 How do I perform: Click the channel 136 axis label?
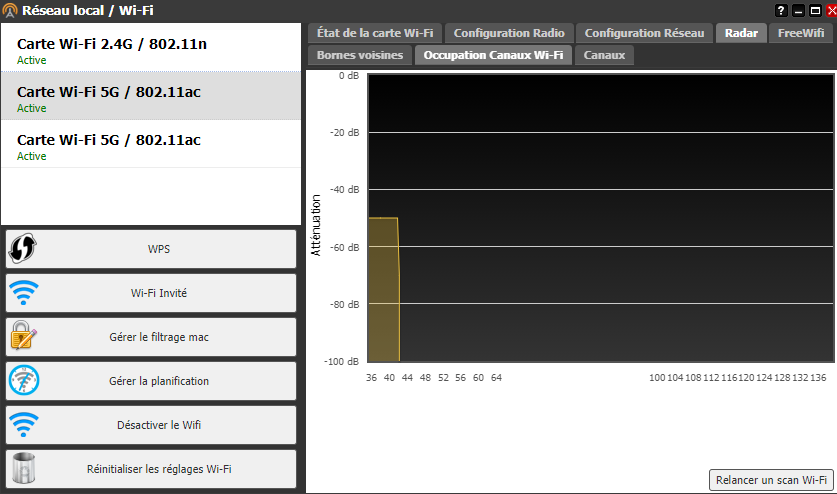(818, 378)
